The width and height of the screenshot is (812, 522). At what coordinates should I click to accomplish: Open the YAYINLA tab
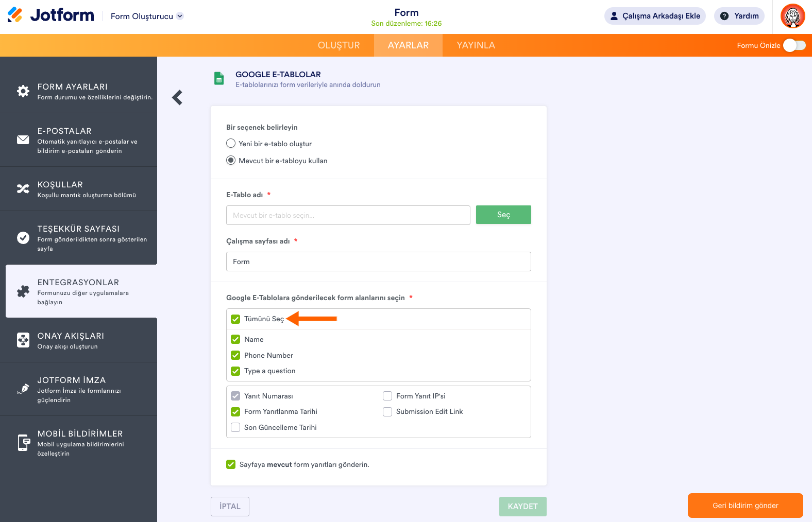[x=476, y=45]
